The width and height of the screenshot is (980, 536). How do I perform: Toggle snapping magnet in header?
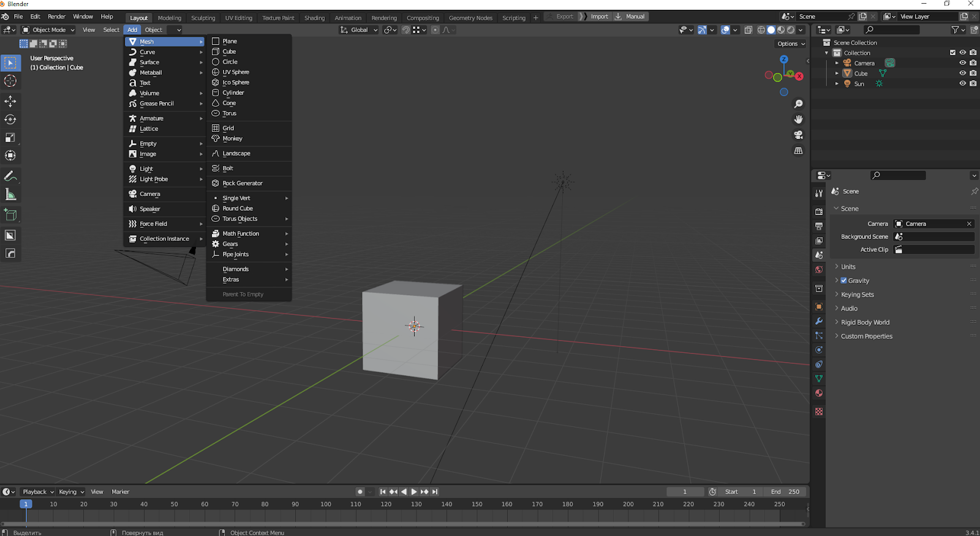click(x=405, y=30)
